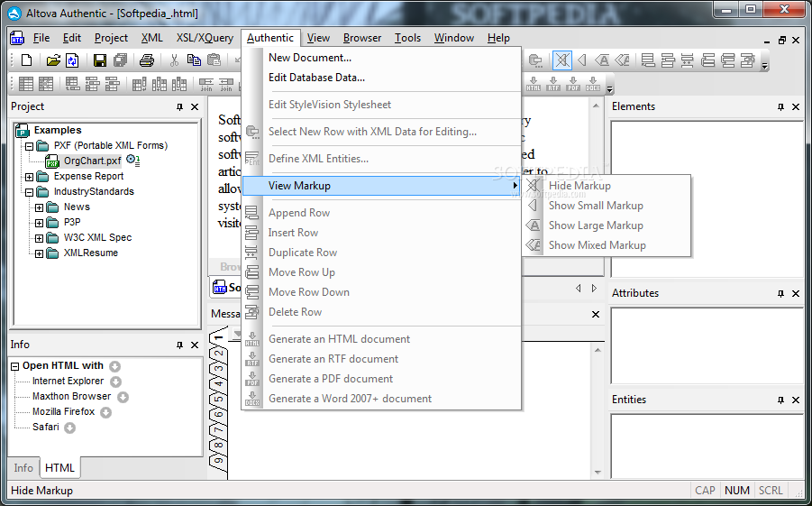Click the Select New Row toolbar icon

[535, 60]
